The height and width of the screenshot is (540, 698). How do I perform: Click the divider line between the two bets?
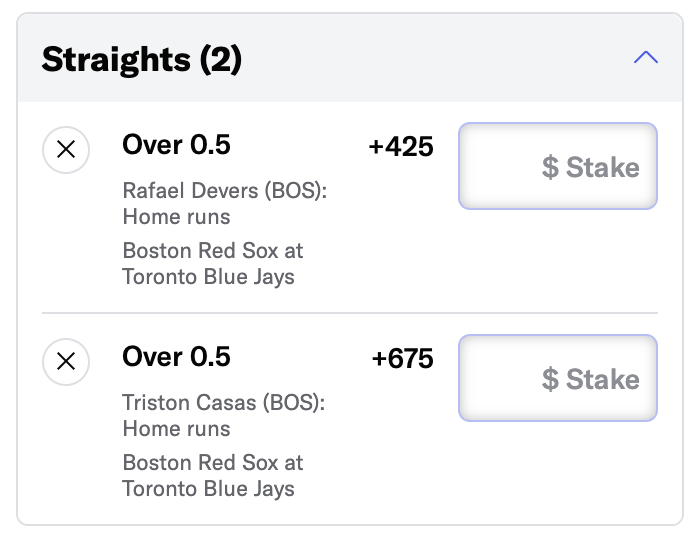pos(350,313)
